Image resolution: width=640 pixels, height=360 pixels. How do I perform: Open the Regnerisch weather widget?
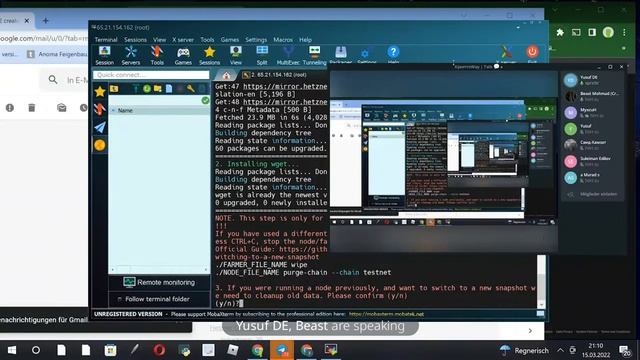point(524,350)
